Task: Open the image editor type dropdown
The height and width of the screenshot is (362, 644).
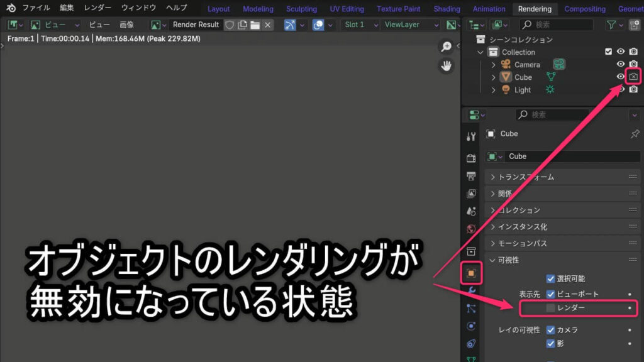Action: coord(16,25)
